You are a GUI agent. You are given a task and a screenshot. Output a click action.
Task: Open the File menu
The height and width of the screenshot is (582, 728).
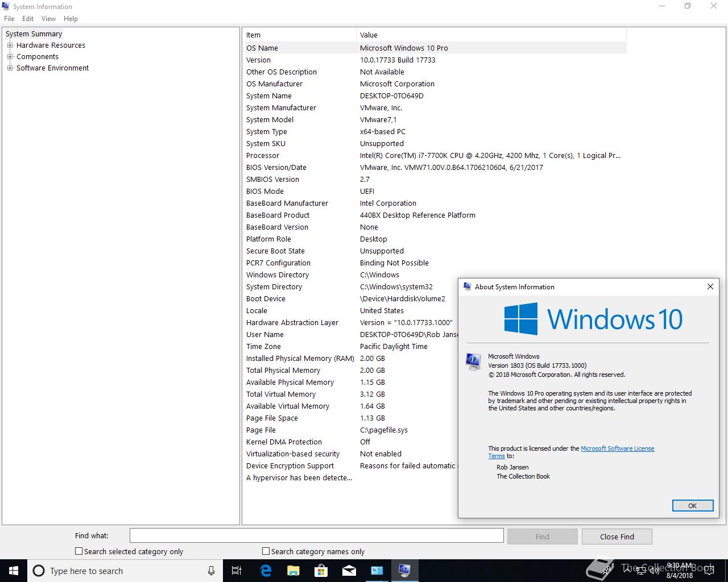[9, 18]
